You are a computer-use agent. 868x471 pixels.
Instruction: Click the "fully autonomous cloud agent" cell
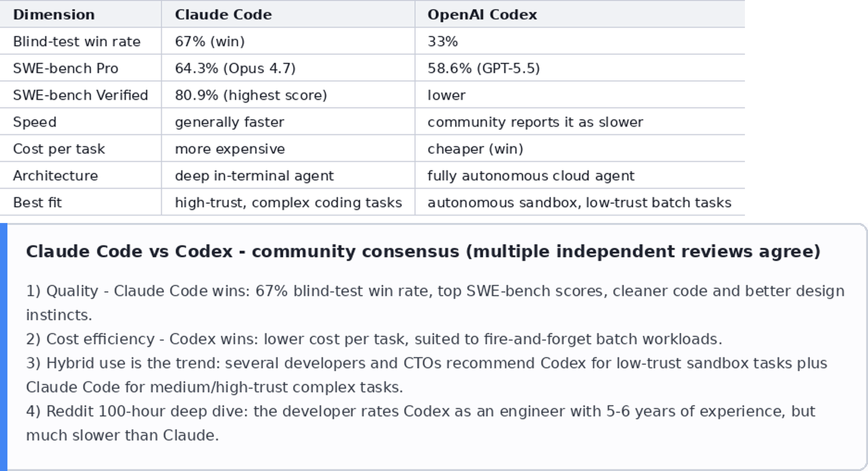pos(580,175)
